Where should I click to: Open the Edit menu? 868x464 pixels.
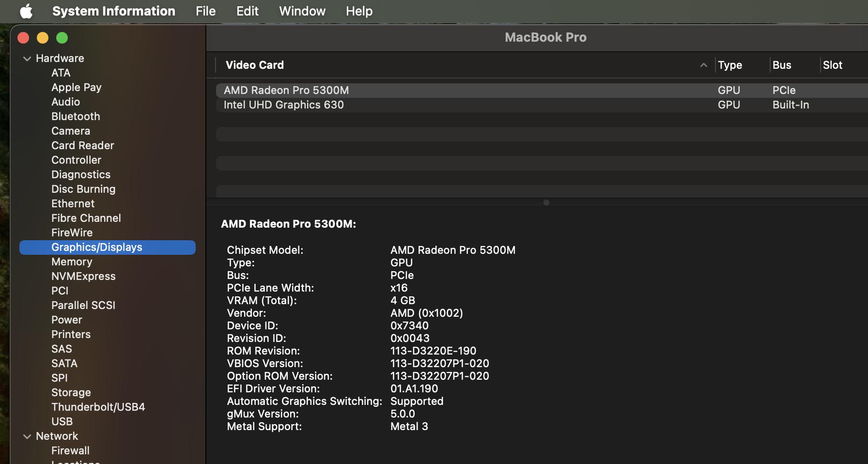coord(248,11)
